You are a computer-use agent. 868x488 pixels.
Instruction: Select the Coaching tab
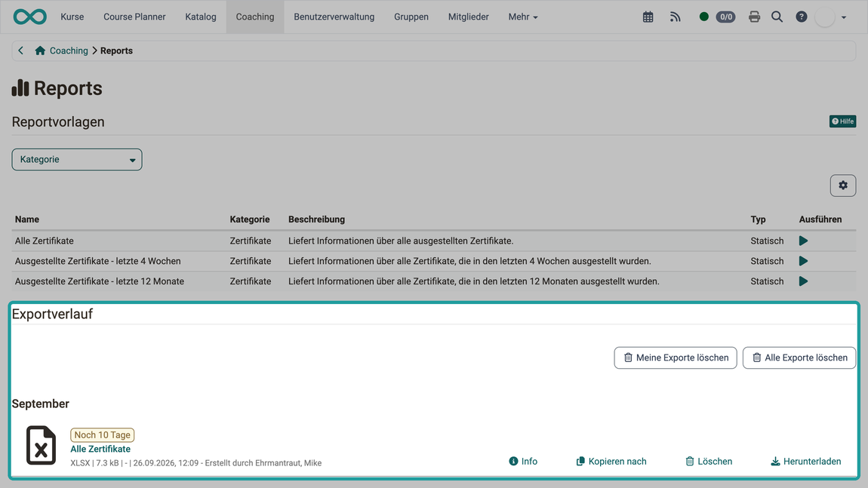pos(254,17)
